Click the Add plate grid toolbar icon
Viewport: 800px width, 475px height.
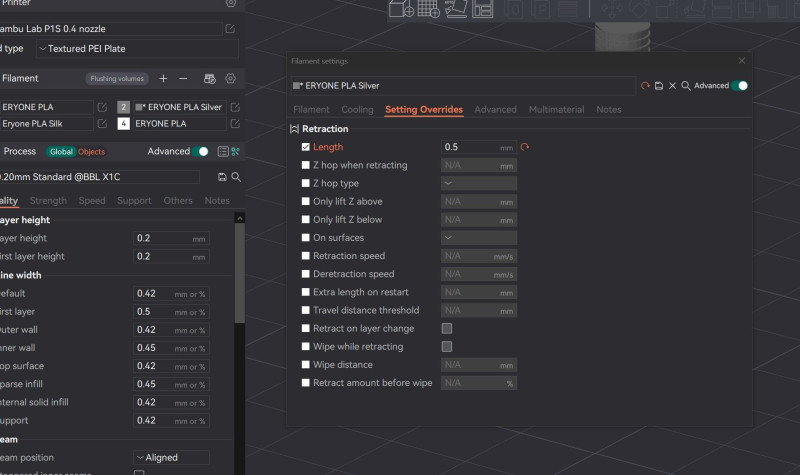(429, 9)
